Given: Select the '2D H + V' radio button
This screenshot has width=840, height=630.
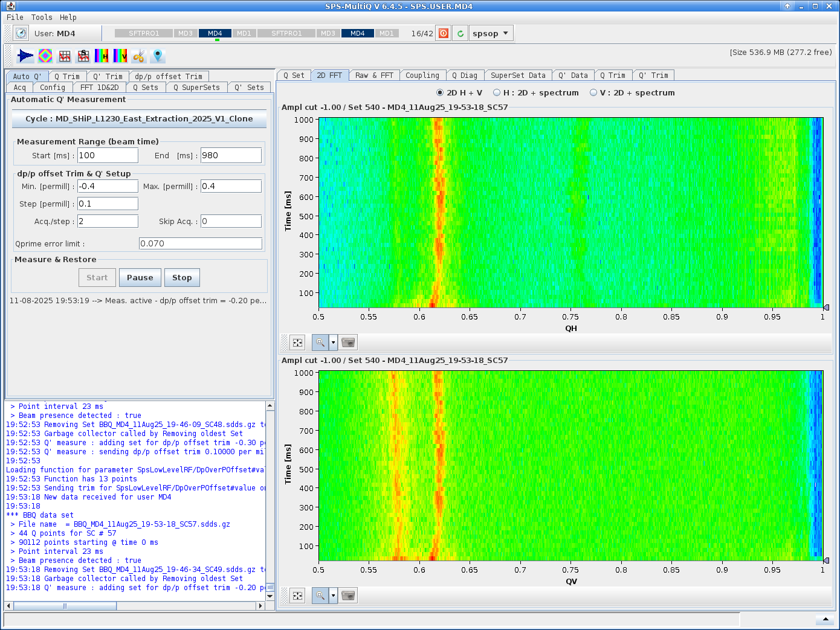Looking at the screenshot, I should (x=440, y=92).
